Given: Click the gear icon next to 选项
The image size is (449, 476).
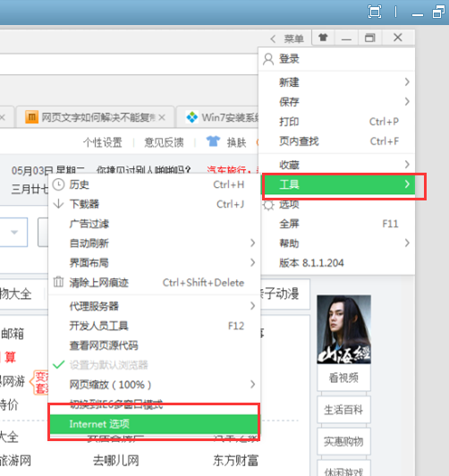Looking at the screenshot, I should coord(268,205).
